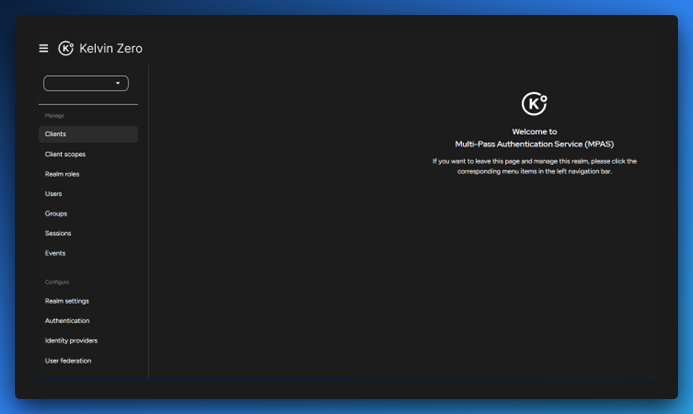This screenshot has width=693, height=414.
Task: Click the Kelvin Zero logo above Welcome
Action: [534, 104]
